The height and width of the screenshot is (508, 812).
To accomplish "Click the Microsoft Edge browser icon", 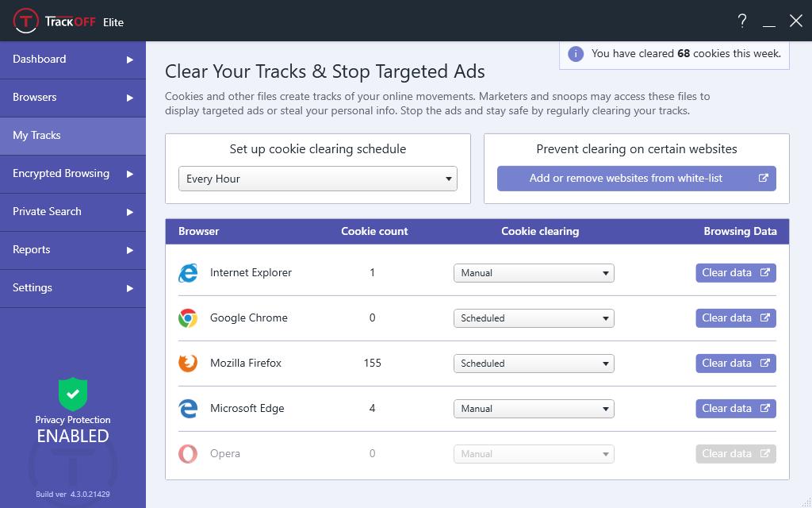I will pyautogui.click(x=188, y=409).
